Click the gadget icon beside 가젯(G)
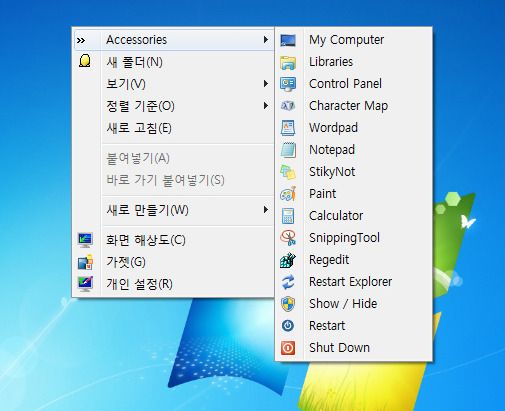Screen dimensions: 505x411 coord(85,262)
